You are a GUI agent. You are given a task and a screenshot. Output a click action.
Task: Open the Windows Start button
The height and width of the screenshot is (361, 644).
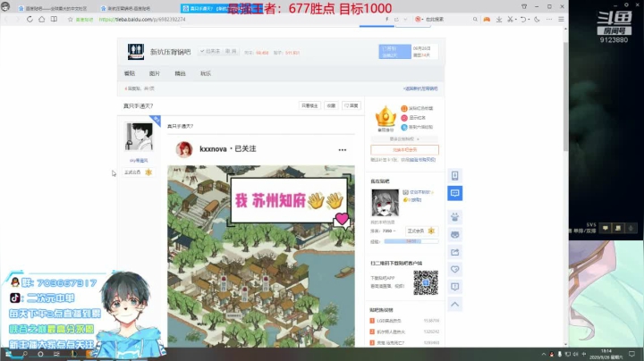8,354
